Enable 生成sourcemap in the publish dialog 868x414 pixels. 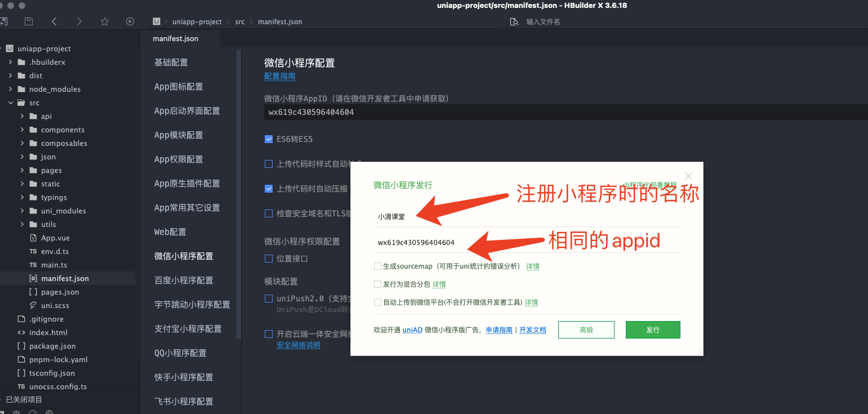pos(378,266)
